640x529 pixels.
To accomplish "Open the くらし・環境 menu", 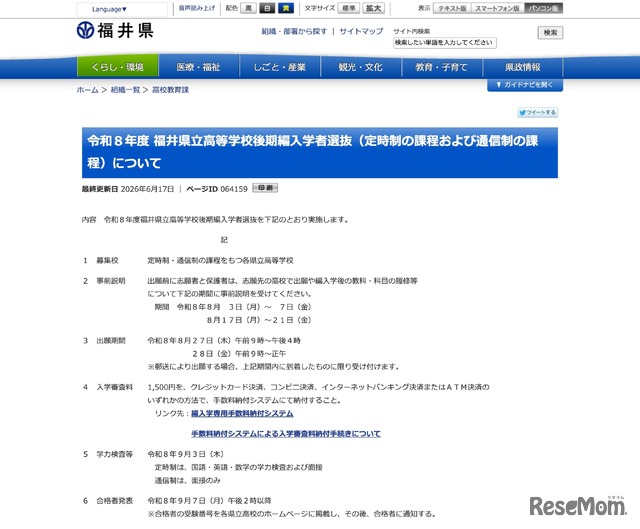I will pyautogui.click(x=118, y=67).
